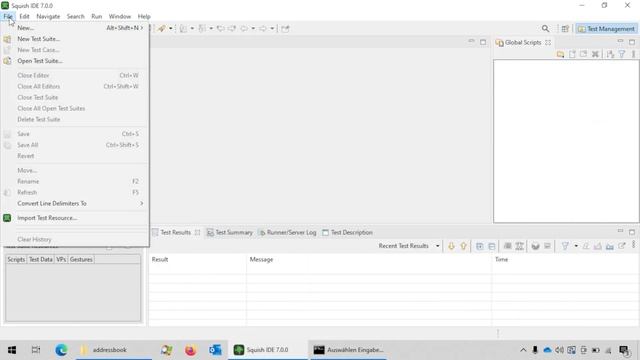640x360 pixels.
Task: Select the Gestures tab
Action: (81, 260)
